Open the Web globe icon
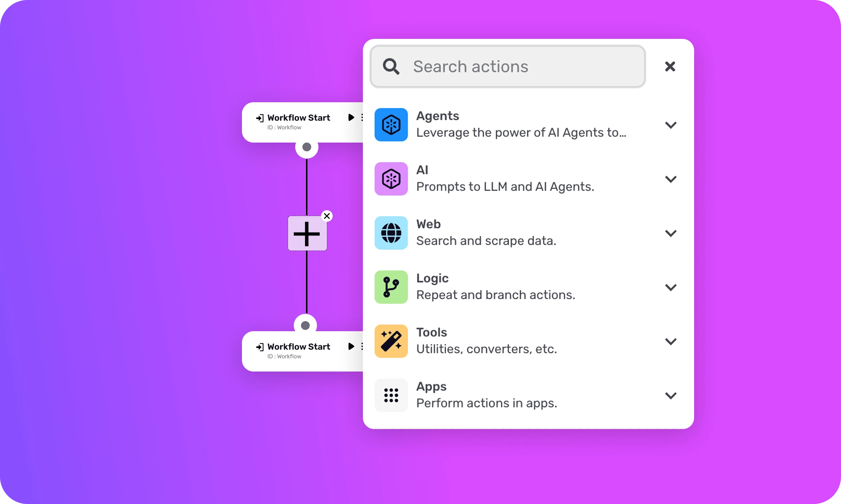 click(391, 233)
